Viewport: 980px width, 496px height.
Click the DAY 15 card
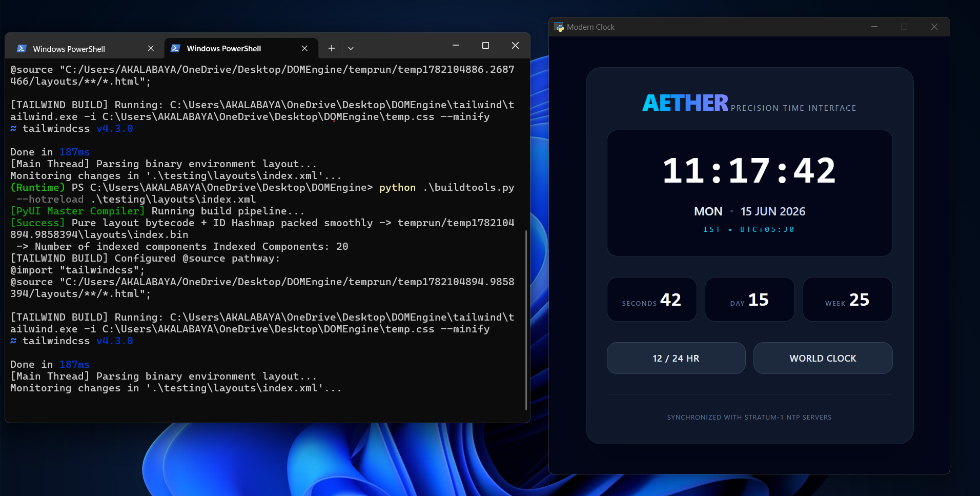click(749, 300)
